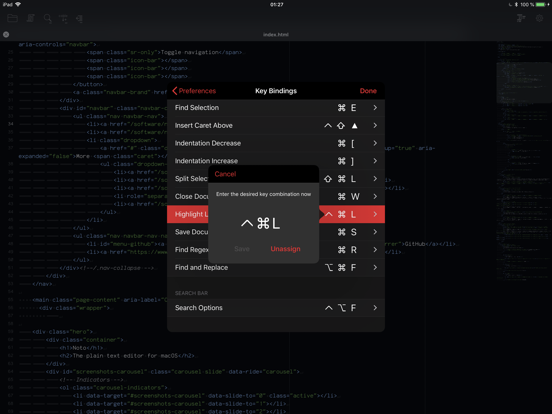Viewport: 552px width, 414px height.
Task: Tap the document icon in the toolbar
Action: [31, 18]
